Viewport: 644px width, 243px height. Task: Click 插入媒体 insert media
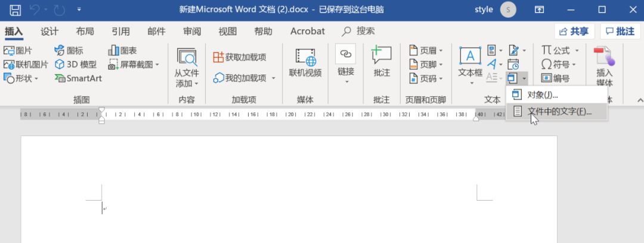(x=604, y=66)
